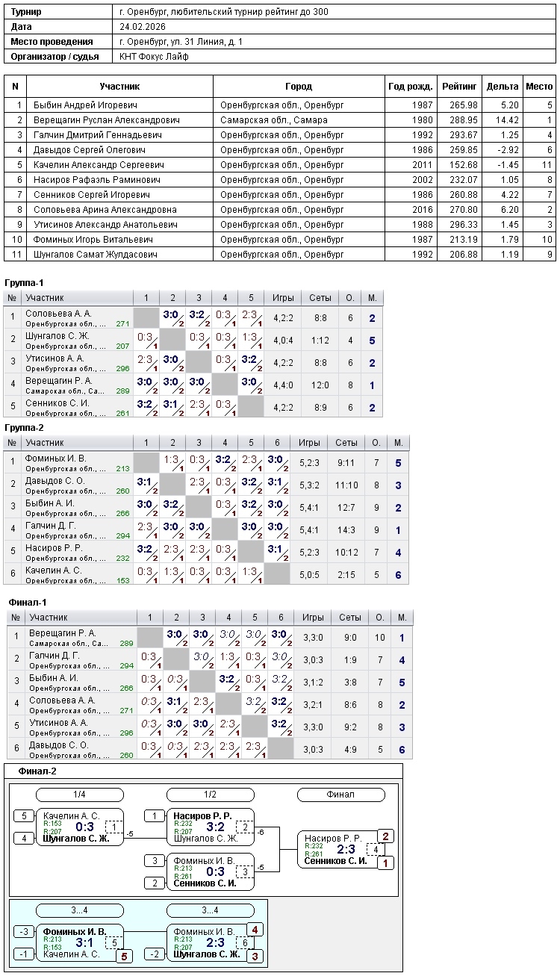Click the Финал-2 heading

[37, 771]
